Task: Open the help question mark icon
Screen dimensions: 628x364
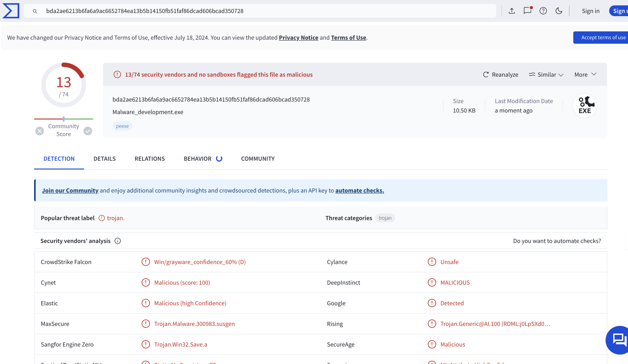Action: [543, 11]
